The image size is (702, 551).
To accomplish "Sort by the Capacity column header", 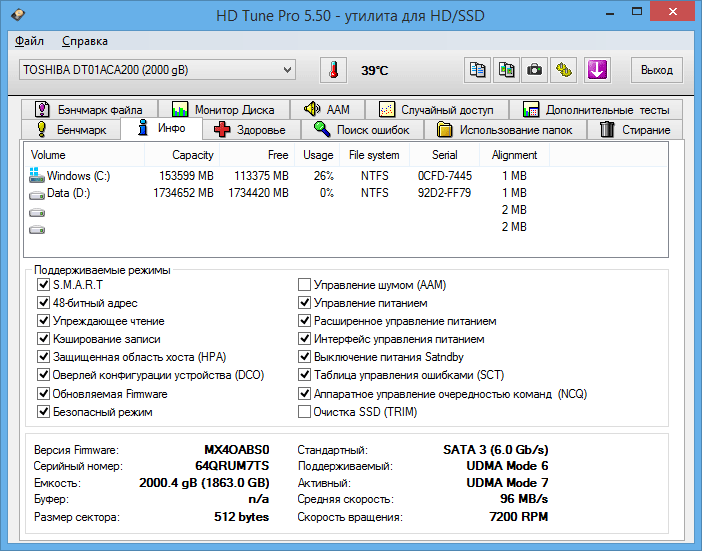I will click(182, 155).
